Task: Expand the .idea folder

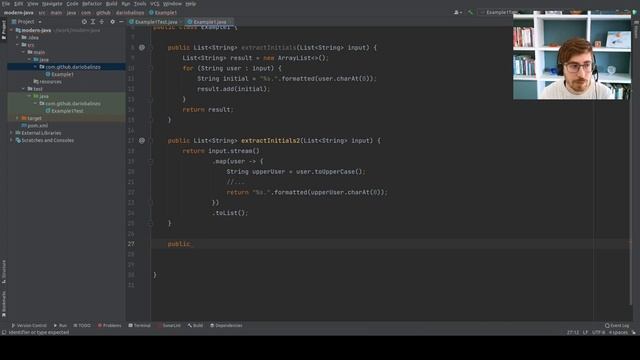Action: tap(18, 38)
